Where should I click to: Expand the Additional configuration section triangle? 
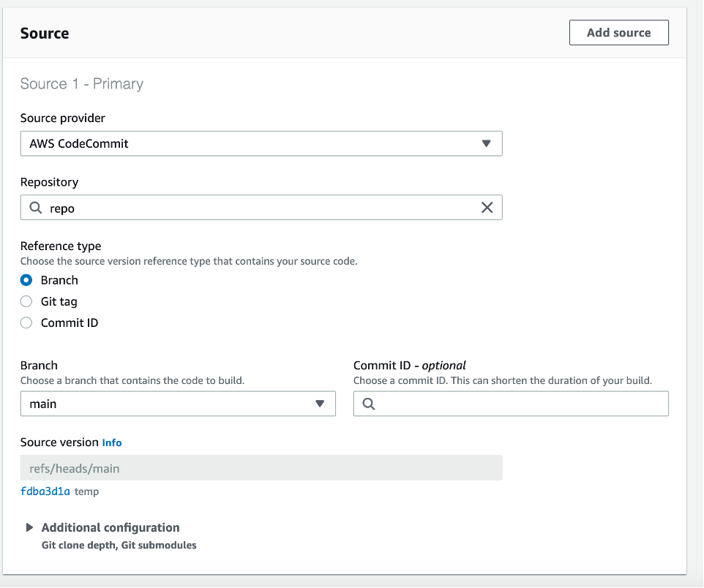pyautogui.click(x=30, y=527)
